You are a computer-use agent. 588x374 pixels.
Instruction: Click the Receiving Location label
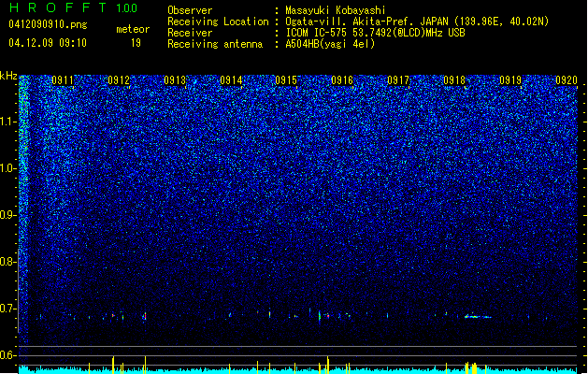click(218, 22)
